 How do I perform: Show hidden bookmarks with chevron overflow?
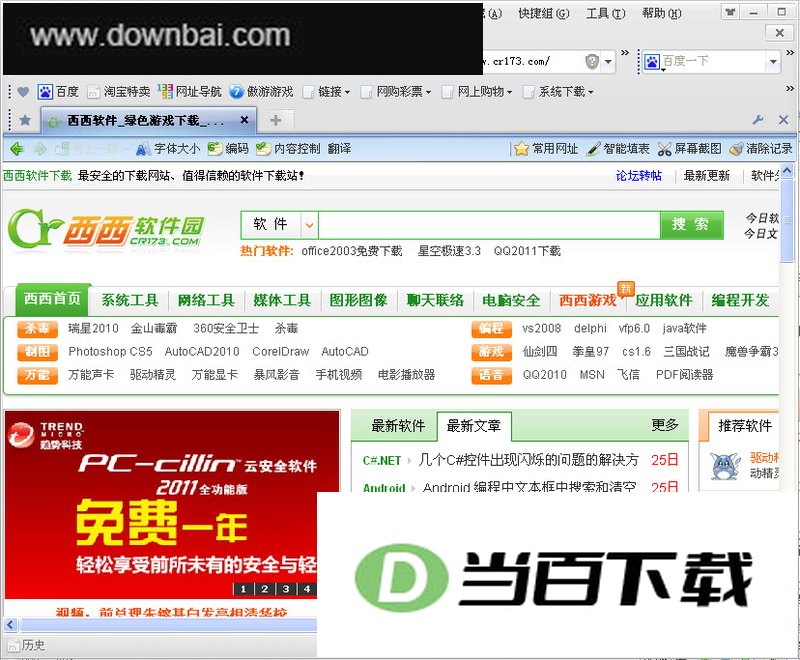[x=790, y=88]
